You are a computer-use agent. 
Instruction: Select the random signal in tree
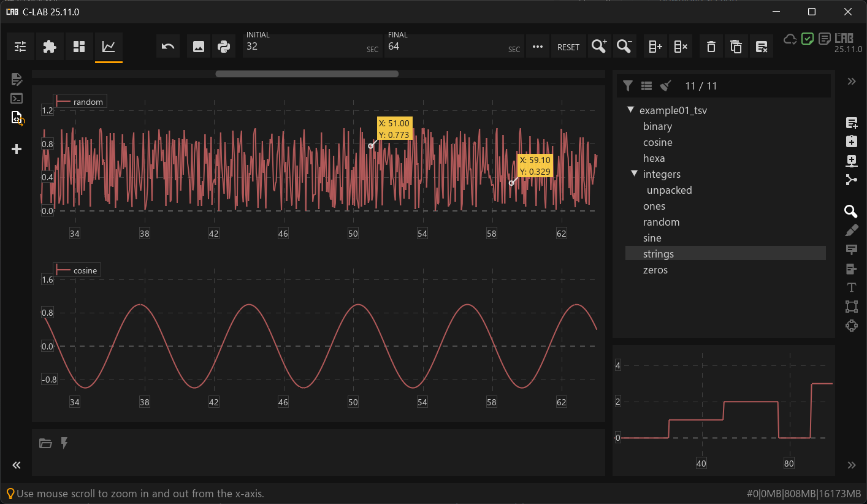(662, 222)
